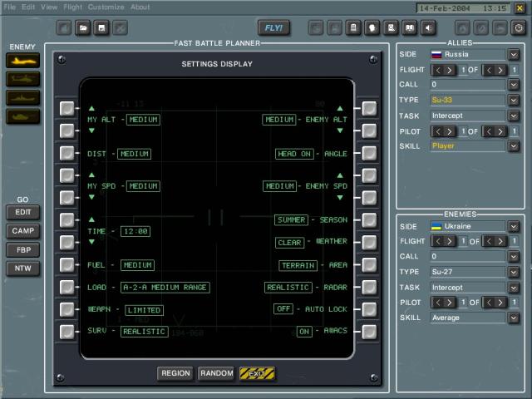Screen dimensions: 532x399
Task: Click the speaker sound icon
Action: click(428, 27)
